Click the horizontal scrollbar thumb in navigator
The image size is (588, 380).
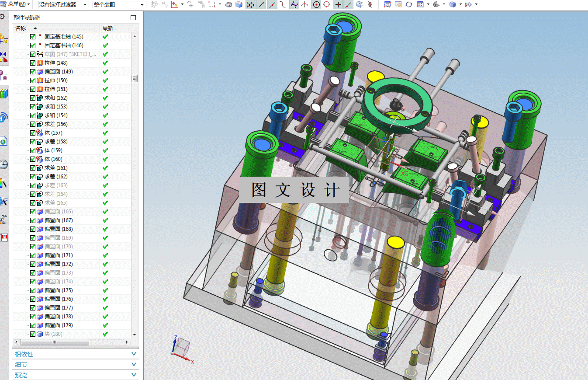[55, 342]
